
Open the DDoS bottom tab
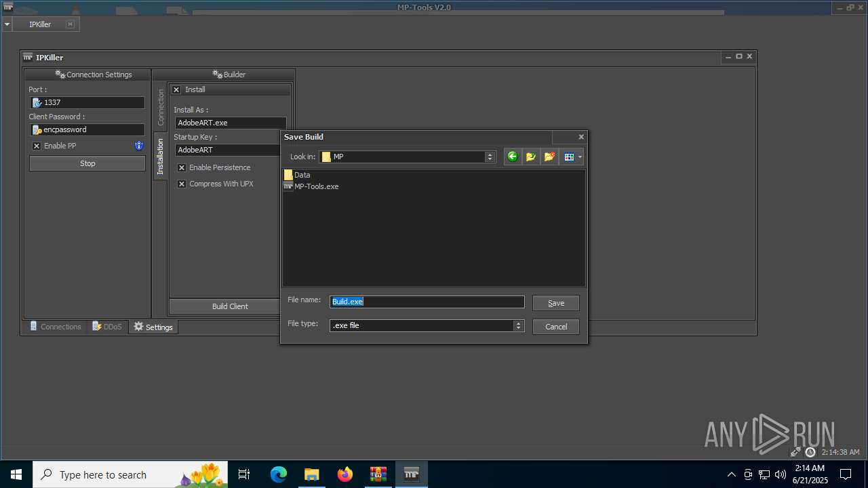(x=107, y=327)
